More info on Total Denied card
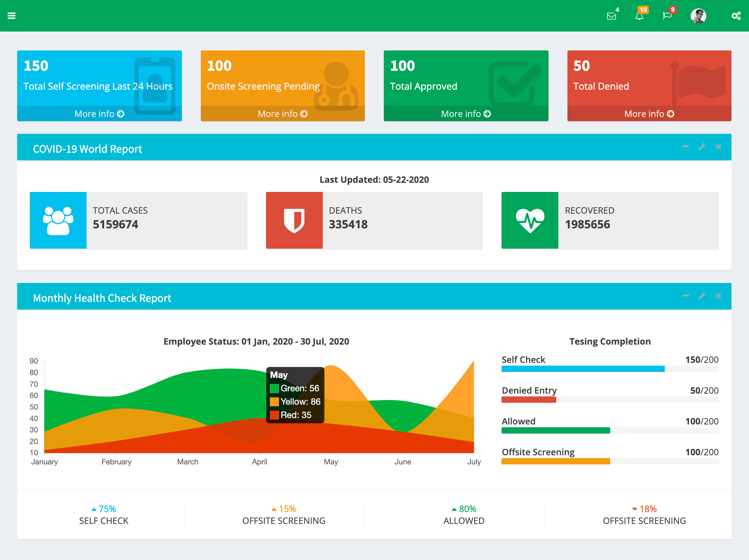The width and height of the screenshot is (749, 560). [649, 114]
